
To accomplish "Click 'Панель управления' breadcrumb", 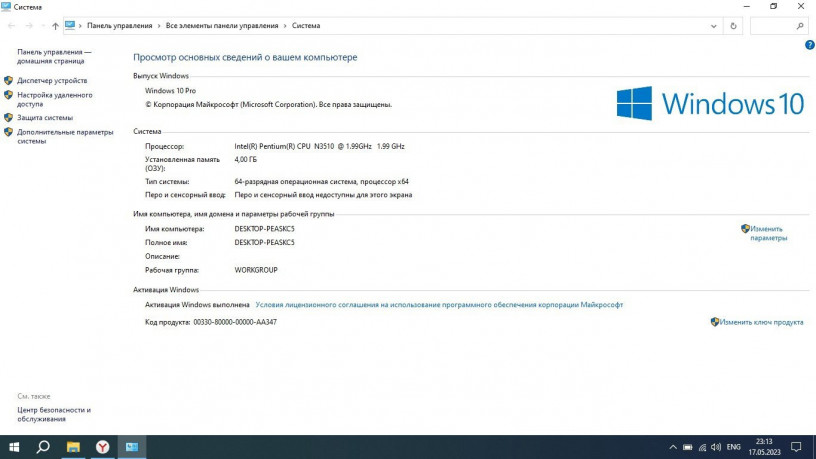I will point(120,26).
